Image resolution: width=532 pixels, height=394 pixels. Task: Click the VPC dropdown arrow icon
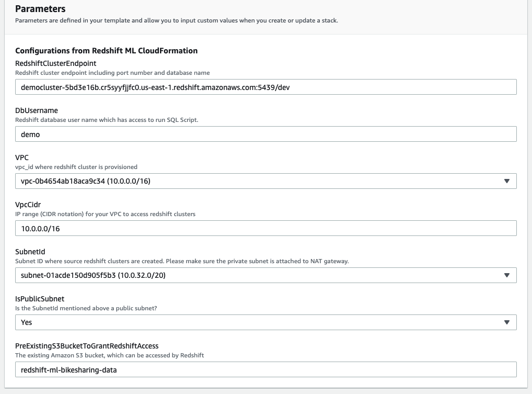(506, 181)
